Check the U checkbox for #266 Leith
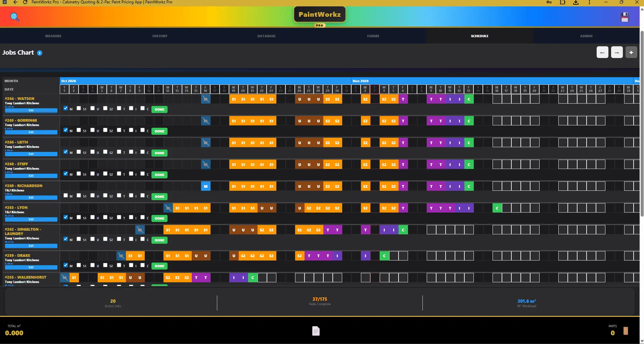Image resolution: width=644 pixels, height=344 pixels. pyautogui.click(x=93, y=152)
